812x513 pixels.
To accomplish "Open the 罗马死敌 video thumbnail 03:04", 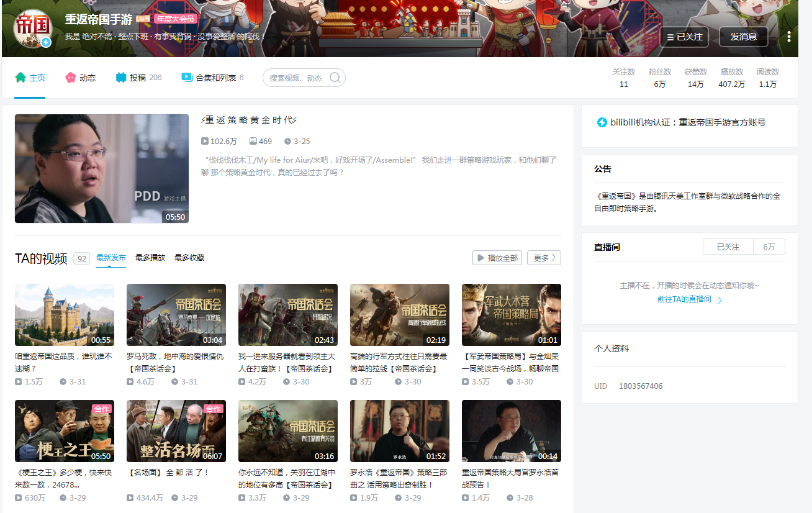I will (x=176, y=315).
